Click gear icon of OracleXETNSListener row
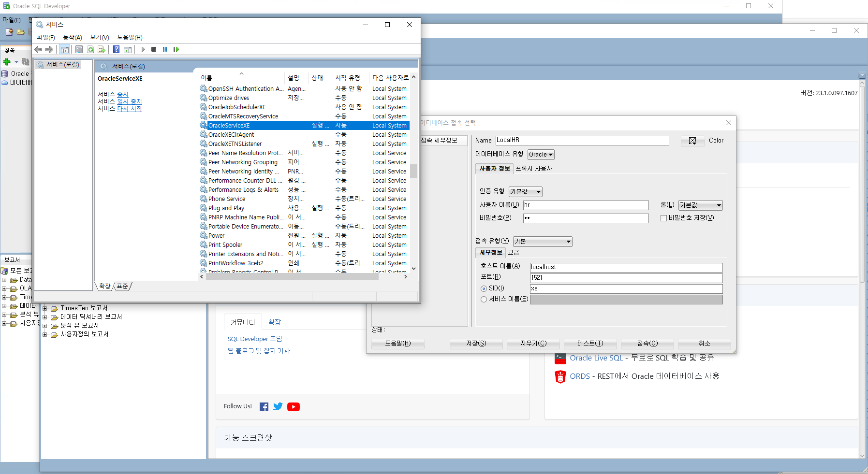Viewport: 868px width, 474px height. [x=204, y=144]
